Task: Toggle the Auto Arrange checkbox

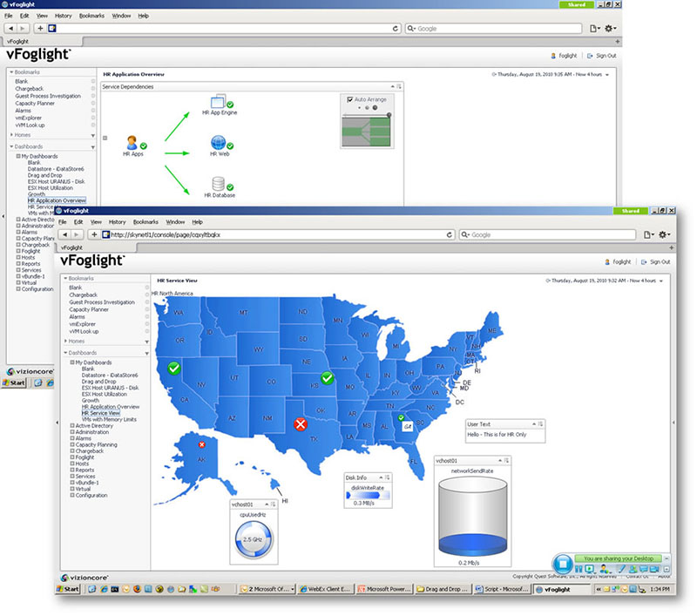Action: [x=350, y=99]
